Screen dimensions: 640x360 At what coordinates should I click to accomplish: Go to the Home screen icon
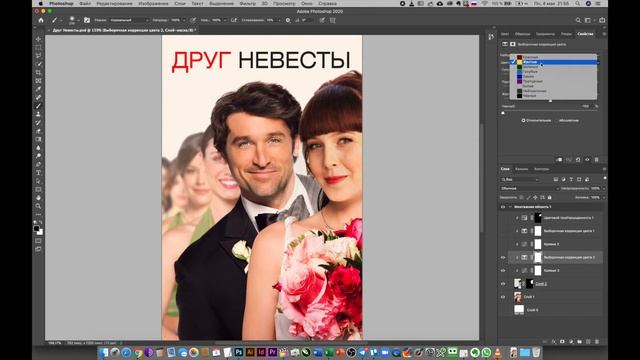tap(41, 20)
